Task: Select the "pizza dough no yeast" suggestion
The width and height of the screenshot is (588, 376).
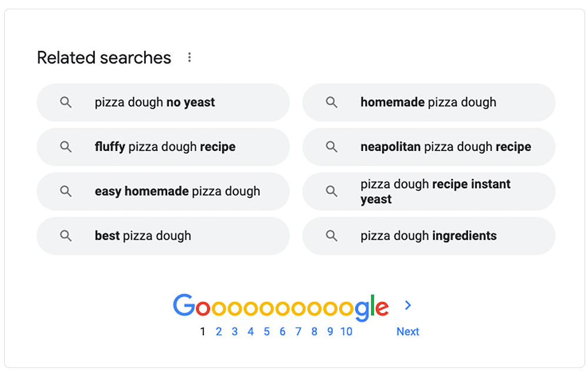Action: [155, 102]
